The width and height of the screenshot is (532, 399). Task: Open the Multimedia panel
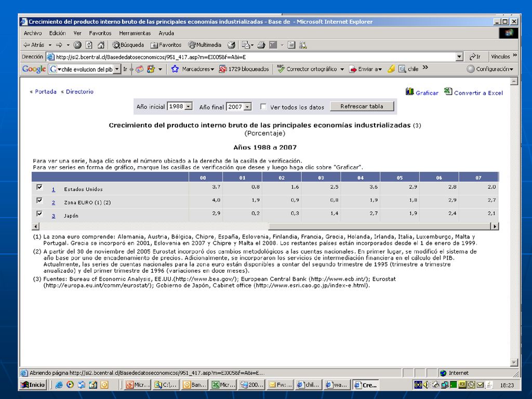point(205,45)
